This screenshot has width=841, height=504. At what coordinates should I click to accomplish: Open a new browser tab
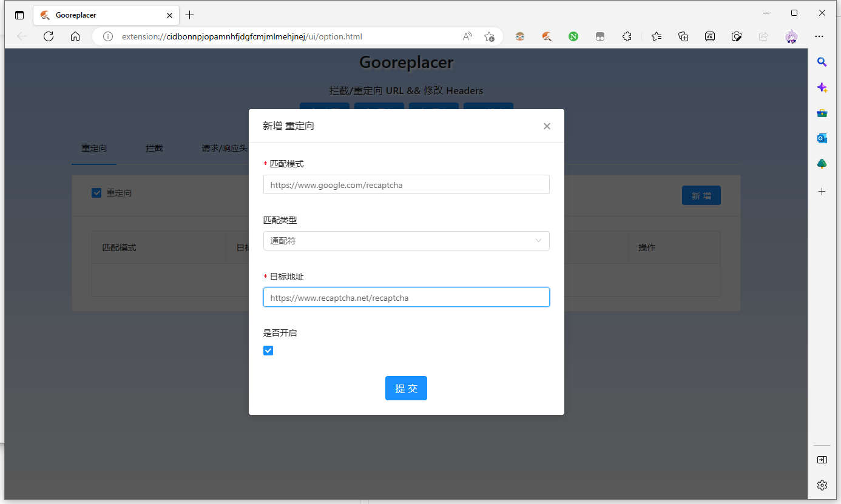coord(190,15)
